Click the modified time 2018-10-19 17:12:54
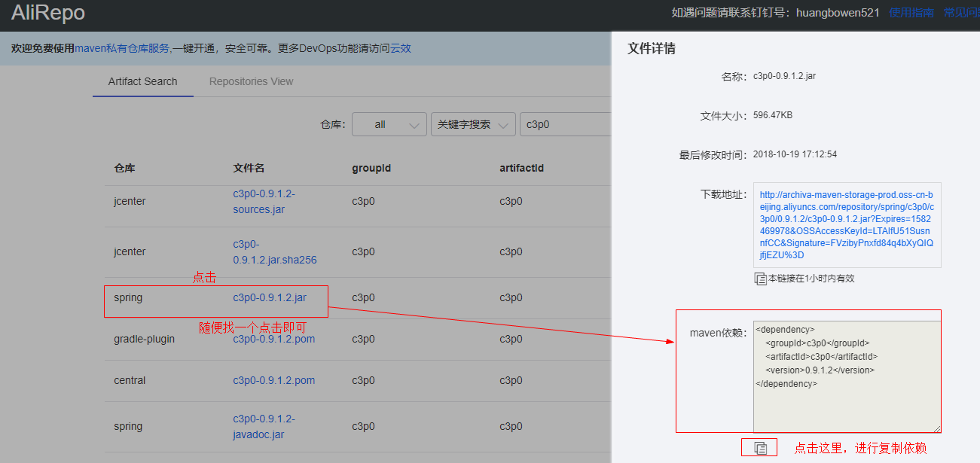 click(x=795, y=154)
